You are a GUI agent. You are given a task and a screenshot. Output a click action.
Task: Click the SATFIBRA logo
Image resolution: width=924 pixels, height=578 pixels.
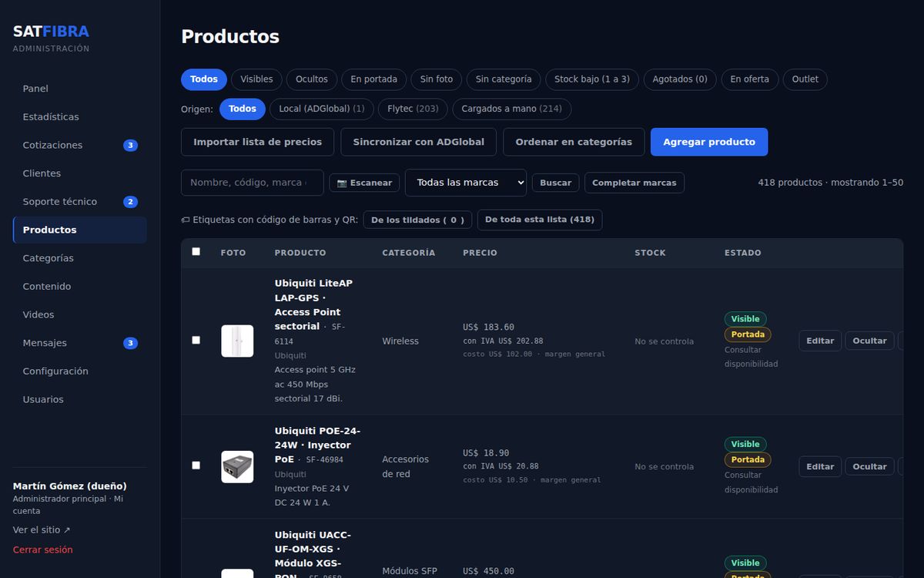coord(51,32)
